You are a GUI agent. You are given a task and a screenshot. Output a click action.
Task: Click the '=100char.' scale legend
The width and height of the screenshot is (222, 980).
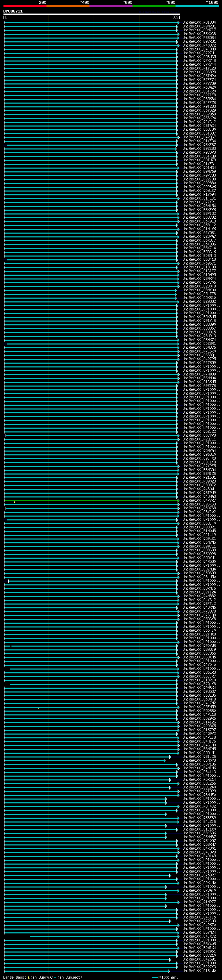coord(165,977)
